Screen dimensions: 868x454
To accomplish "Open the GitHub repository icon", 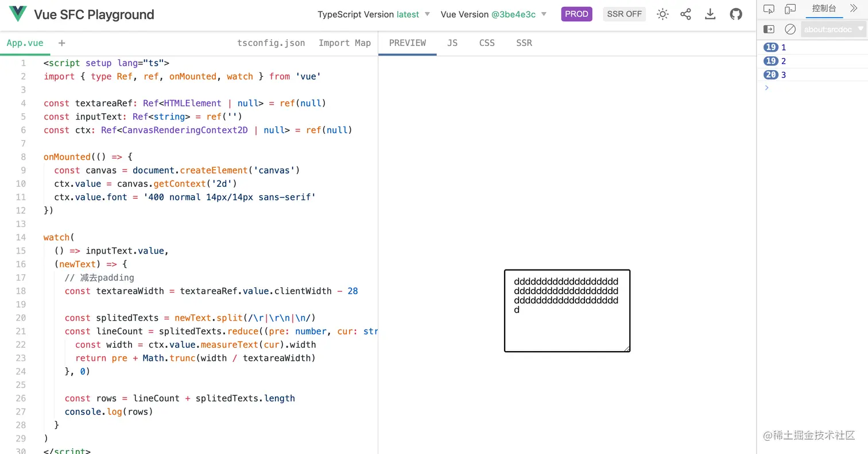I will click(x=736, y=14).
